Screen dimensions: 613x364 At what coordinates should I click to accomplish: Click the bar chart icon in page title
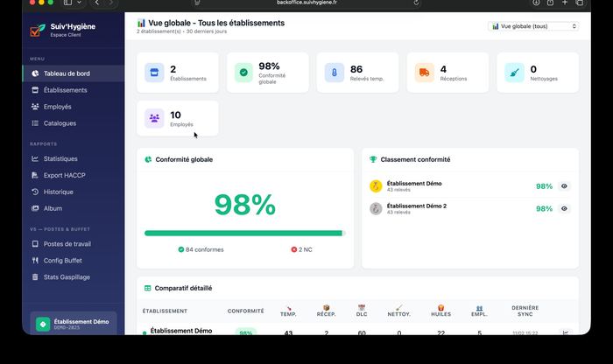(141, 23)
